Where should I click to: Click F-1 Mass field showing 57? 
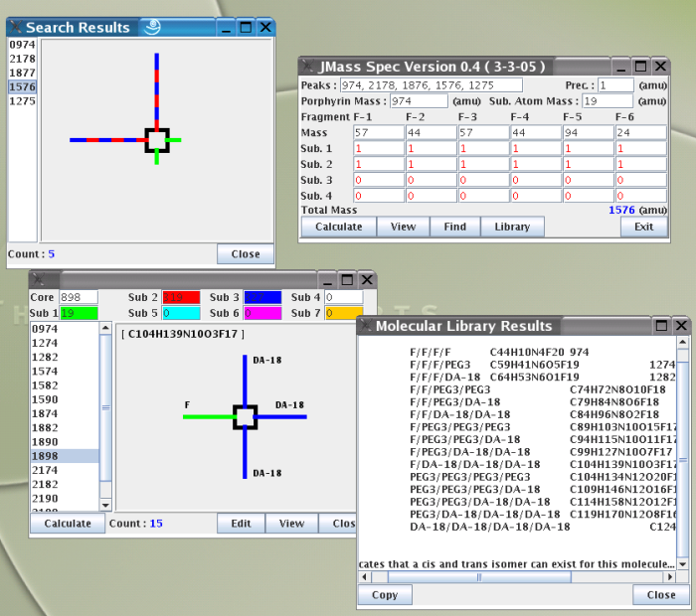point(379,132)
